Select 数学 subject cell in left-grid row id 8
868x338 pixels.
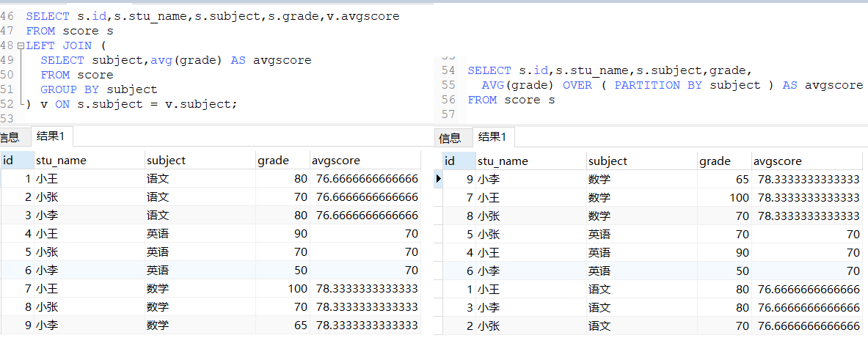tap(200, 306)
